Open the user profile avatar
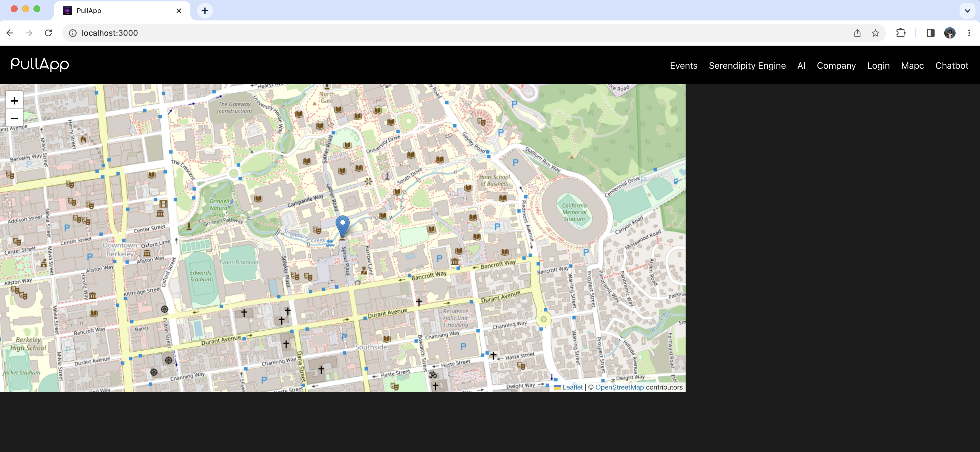Viewport: 980px width, 452px height. coord(950,33)
